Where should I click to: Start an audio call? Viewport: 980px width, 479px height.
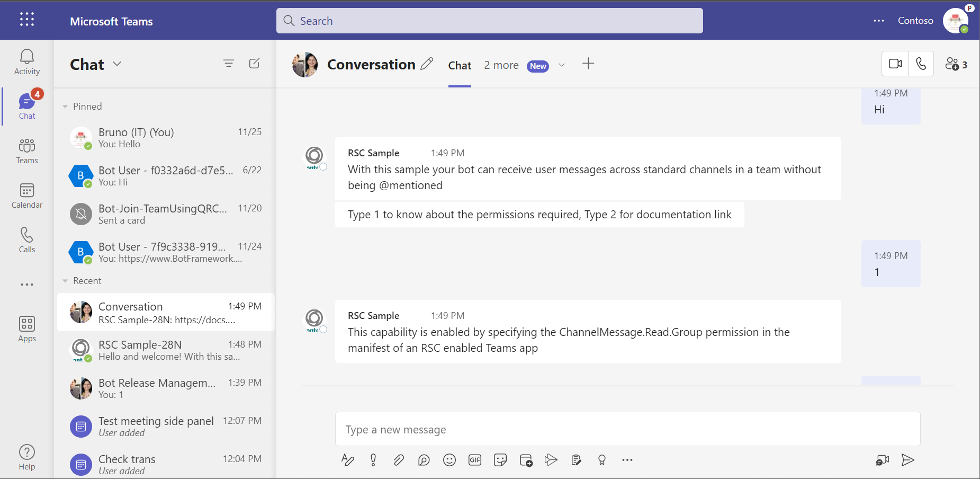tap(921, 64)
